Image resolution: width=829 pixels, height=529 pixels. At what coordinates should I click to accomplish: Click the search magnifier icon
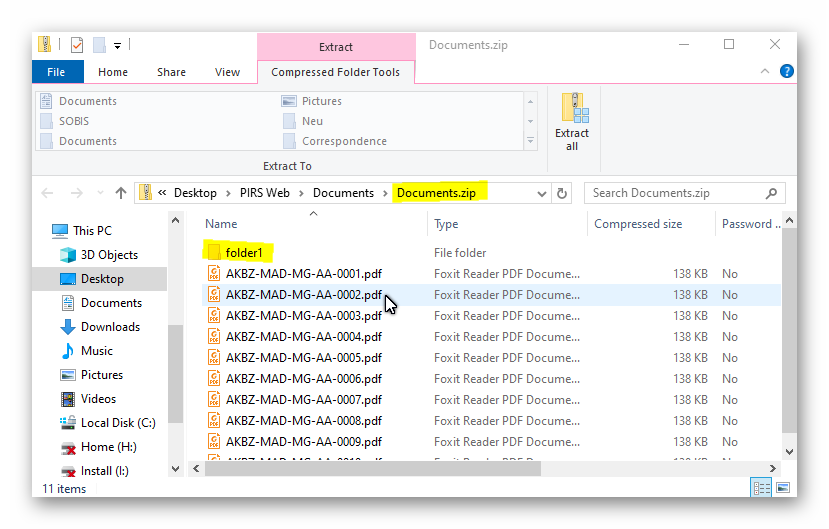(x=771, y=193)
